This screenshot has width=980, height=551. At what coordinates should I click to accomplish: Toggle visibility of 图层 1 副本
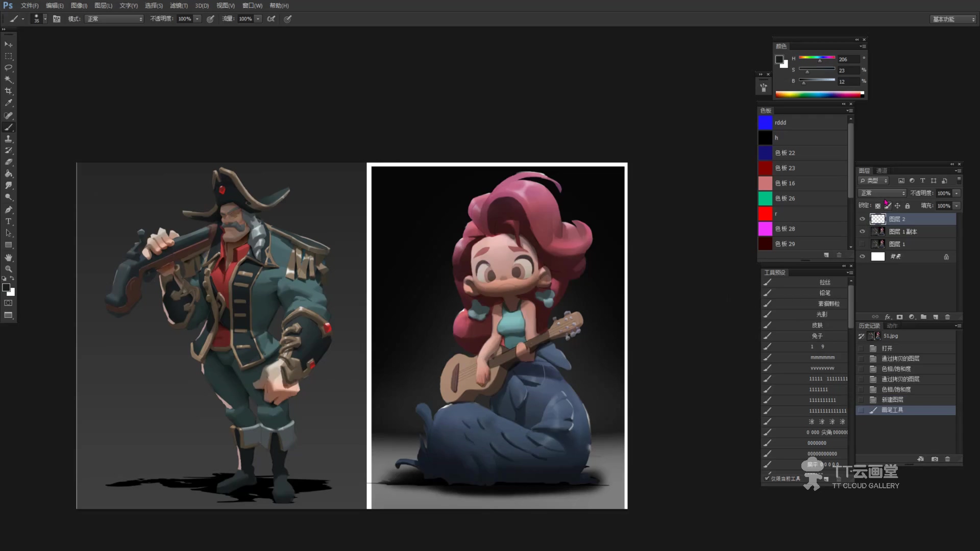pyautogui.click(x=863, y=232)
